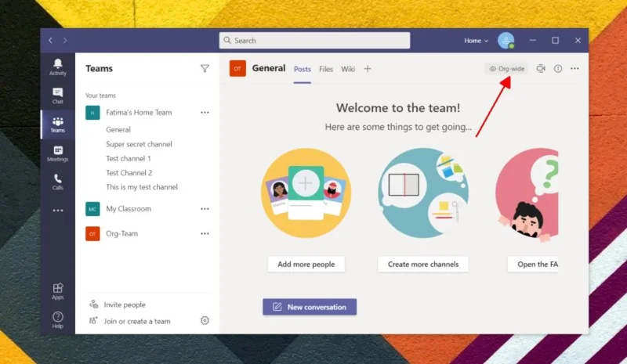Collapse Fatima's Home Team
627x364 pixels.
[x=139, y=113]
